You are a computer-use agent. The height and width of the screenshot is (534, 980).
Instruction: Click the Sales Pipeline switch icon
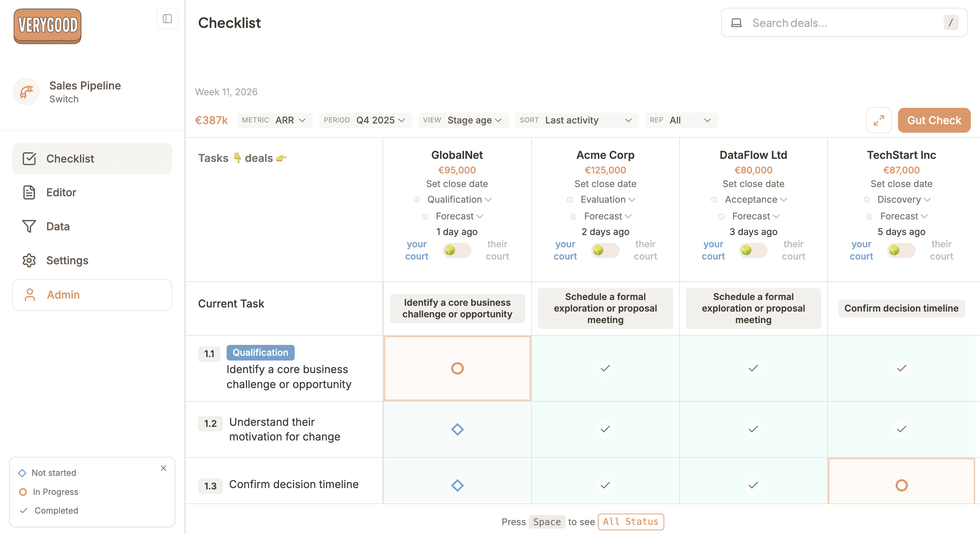tap(26, 91)
